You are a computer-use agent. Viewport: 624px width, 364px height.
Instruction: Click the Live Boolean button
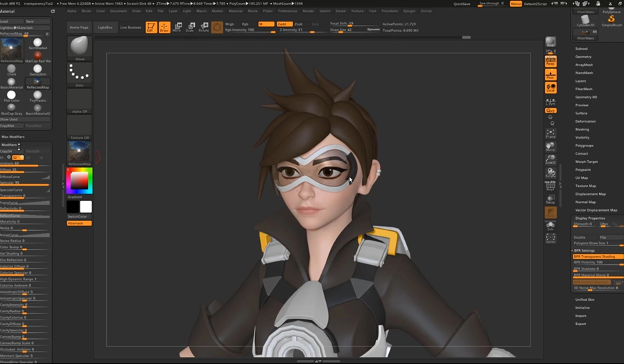(130, 28)
